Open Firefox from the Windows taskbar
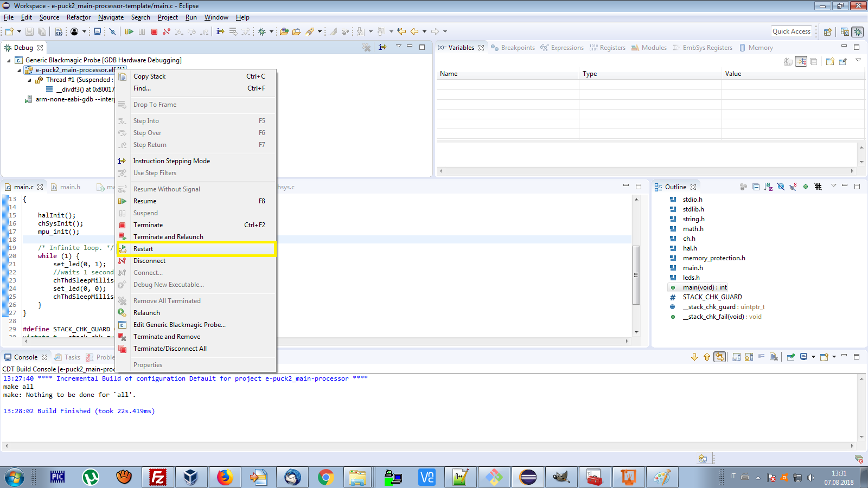The height and width of the screenshot is (488, 868). 225,477
